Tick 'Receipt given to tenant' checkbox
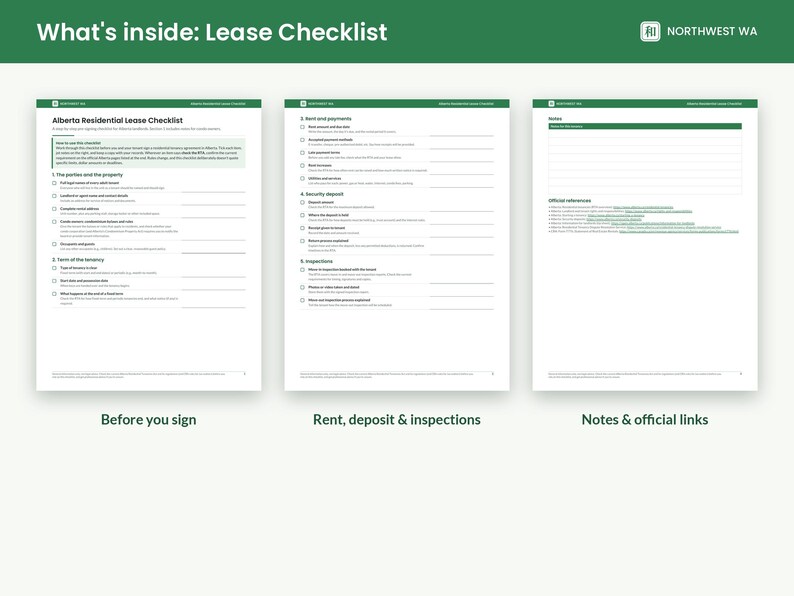This screenshot has height=596, width=794. point(302,228)
